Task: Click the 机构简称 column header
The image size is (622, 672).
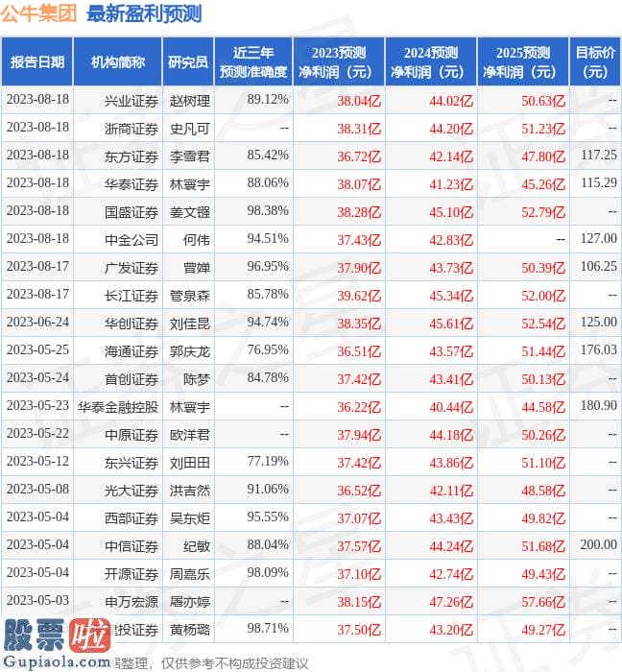Action: pyautogui.click(x=118, y=62)
